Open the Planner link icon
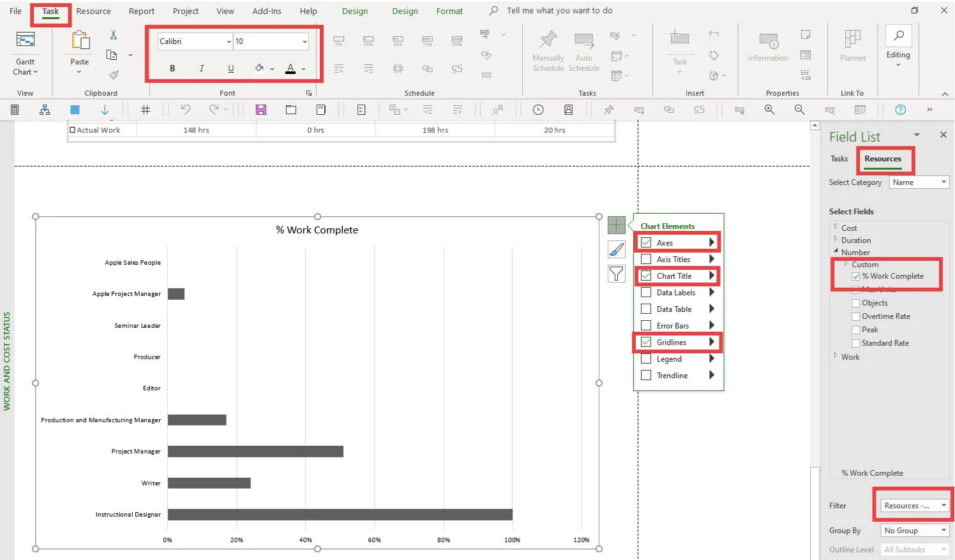Screen dimensions: 955x560 pyautogui.click(x=853, y=40)
